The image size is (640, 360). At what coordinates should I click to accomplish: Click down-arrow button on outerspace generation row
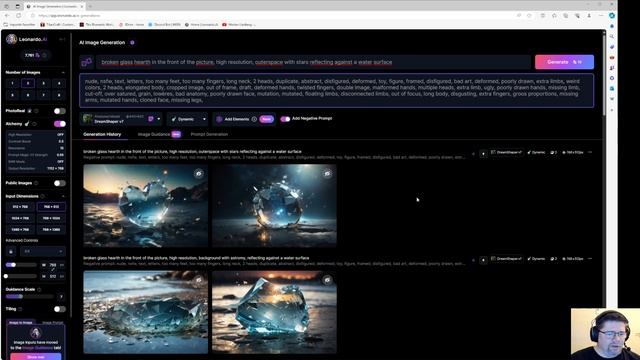coord(483,153)
